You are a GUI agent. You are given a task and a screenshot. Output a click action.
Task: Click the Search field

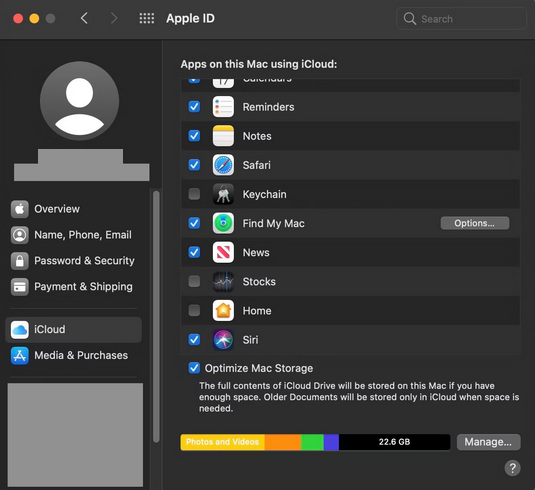pyautogui.click(x=461, y=19)
